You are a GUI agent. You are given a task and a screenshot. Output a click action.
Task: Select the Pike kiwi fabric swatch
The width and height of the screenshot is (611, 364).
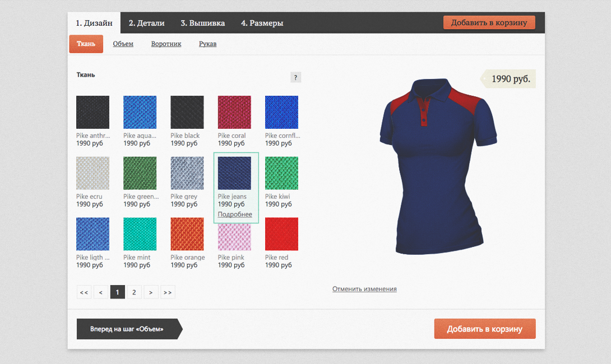(x=281, y=173)
